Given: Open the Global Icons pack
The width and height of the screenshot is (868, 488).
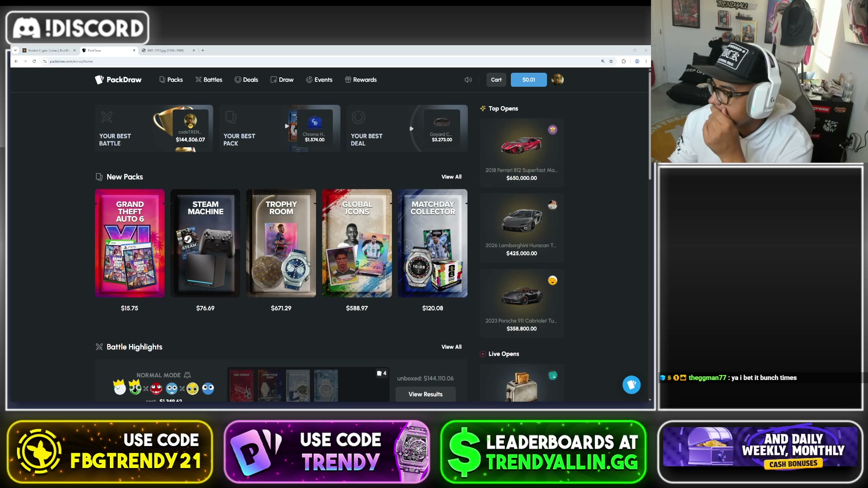Looking at the screenshot, I should 357,243.
